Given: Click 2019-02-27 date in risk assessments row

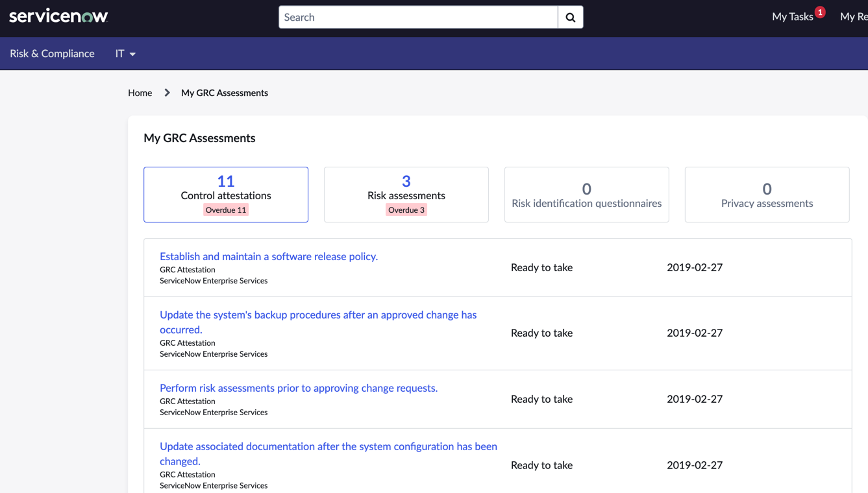Looking at the screenshot, I should tap(695, 399).
